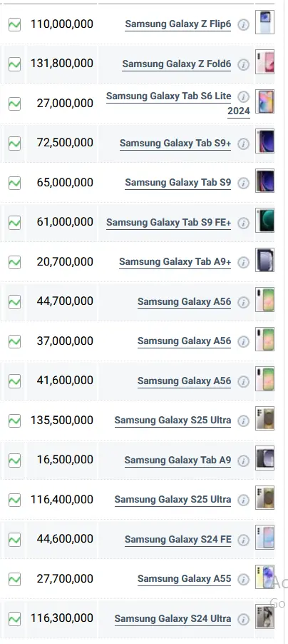
Task: Click Galaxy Z Flip6 product thumbnail
Action: pyautogui.click(x=264, y=22)
